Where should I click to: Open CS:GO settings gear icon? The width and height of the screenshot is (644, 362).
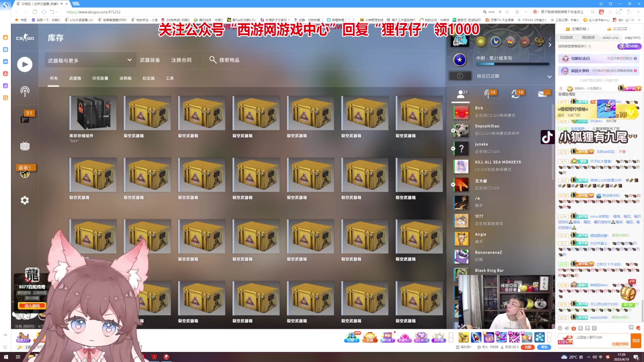(25, 200)
